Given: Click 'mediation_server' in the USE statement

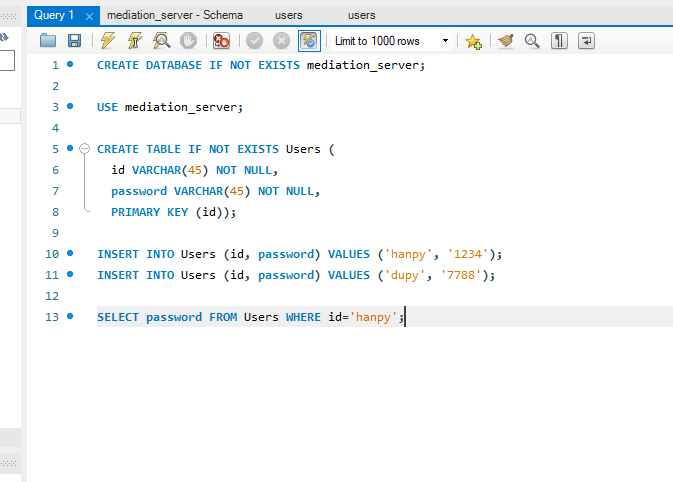Looking at the screenshot, I should point(180,107).
